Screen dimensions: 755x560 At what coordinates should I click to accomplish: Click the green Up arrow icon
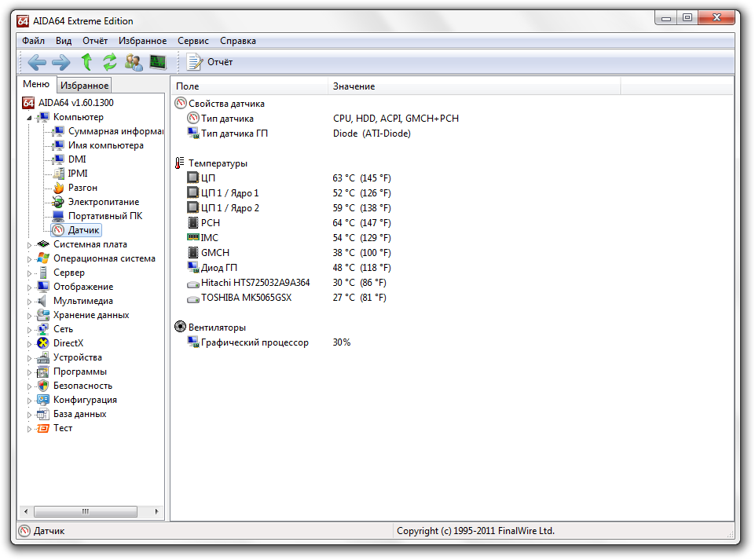pos(86,62)
